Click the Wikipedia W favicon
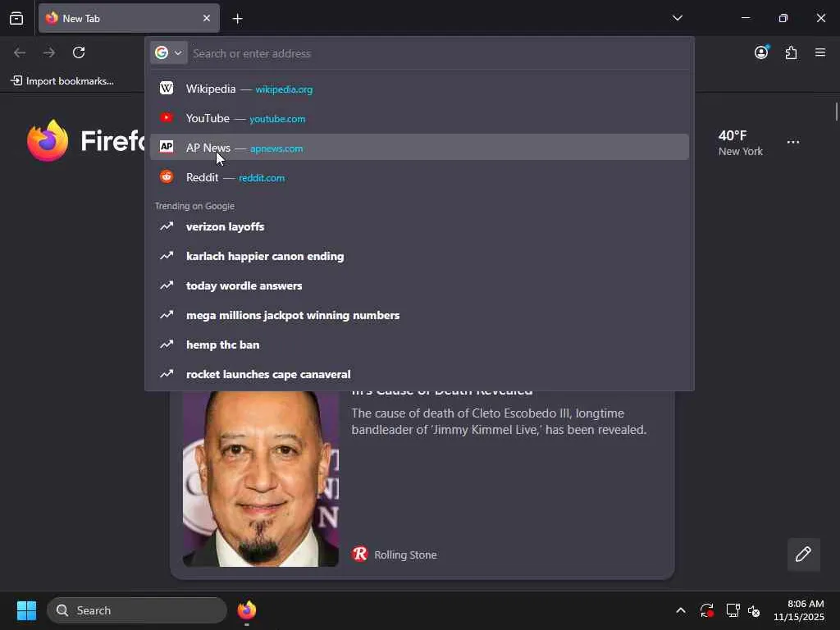Viewport: 840px width, 630px height. coord(167,88)
